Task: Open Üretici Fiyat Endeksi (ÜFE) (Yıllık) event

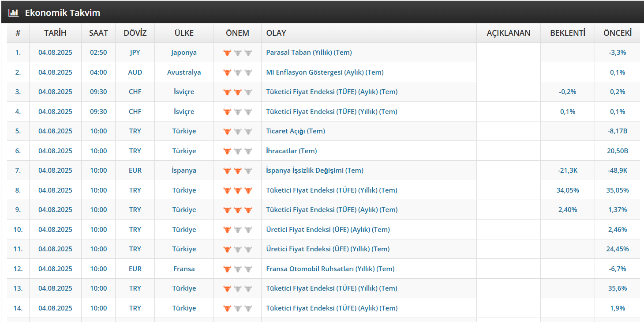Action: coord(328,249)
